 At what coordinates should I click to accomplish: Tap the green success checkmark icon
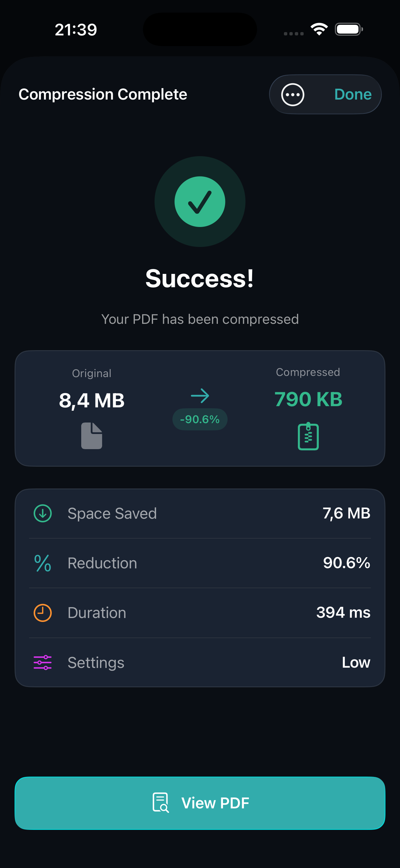point(200,202)
